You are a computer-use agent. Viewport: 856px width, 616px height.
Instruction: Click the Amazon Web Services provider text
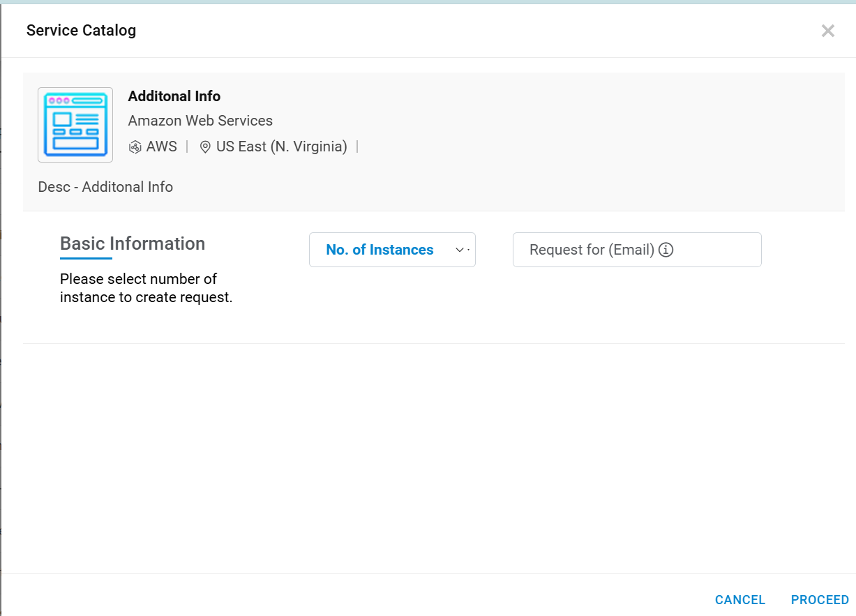point(200,121)
